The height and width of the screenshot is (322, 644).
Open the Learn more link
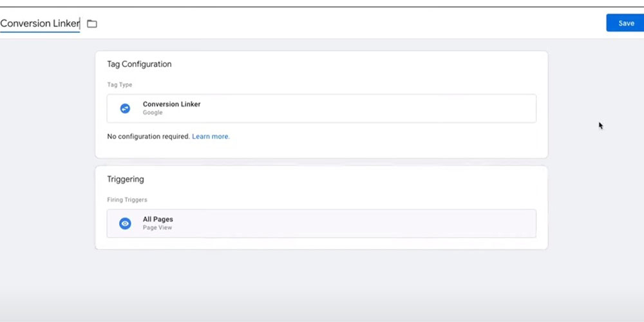tap(211, 137)
